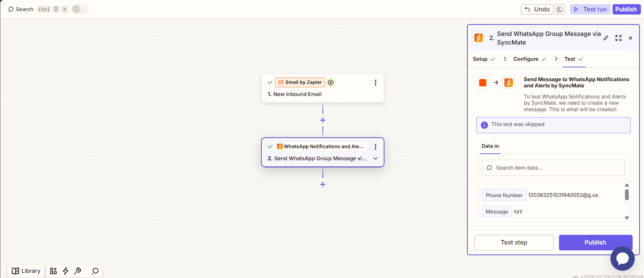This screenshot has height=278, width=644.
Task: Switch to the Configure tab
Action: (526, 59)
